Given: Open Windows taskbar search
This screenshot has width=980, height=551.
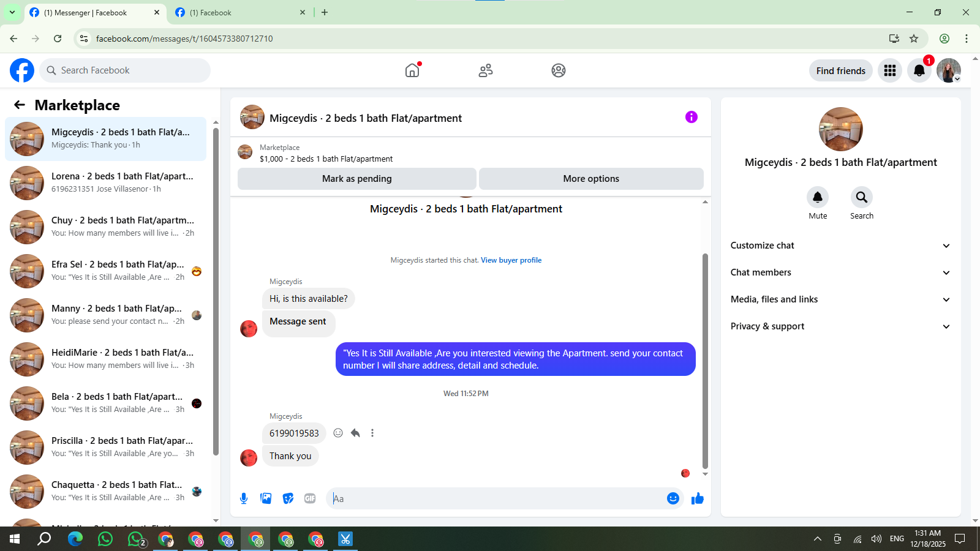Looking at the screenshot, I should (x=45, y=539).
